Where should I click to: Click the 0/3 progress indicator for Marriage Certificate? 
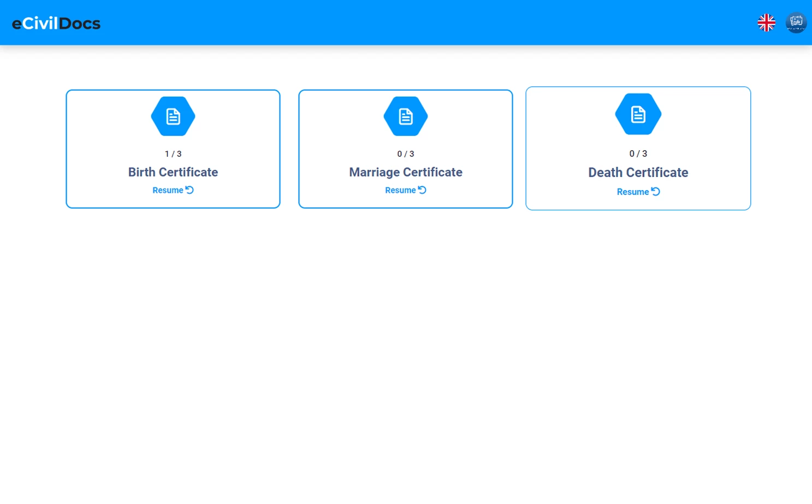click(x=405, y=154)
